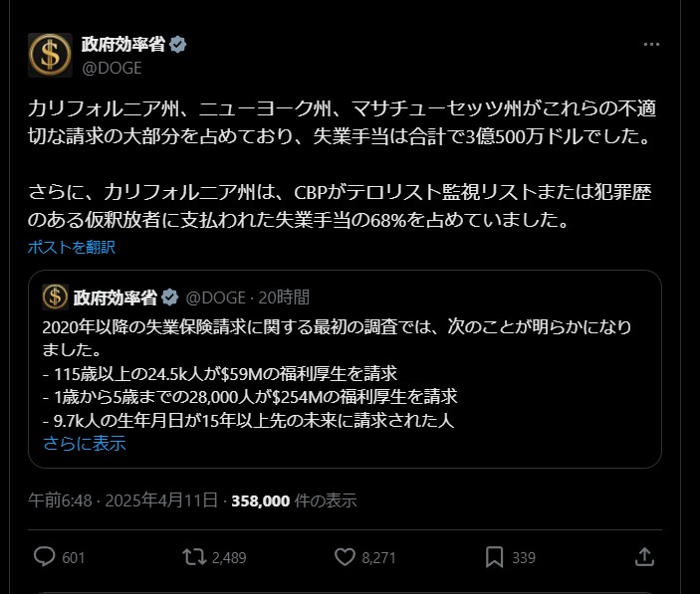
Task: Click the quoted post's dollar avatar
Action: click(55, 297)
